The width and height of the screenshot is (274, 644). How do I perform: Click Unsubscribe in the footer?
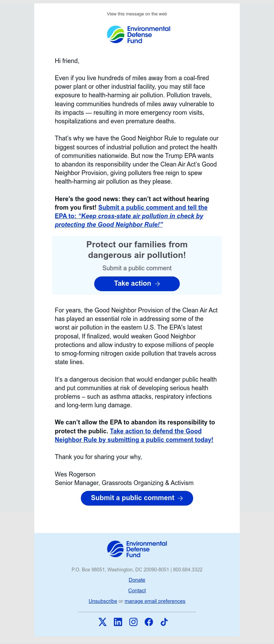tap(103, 601)
